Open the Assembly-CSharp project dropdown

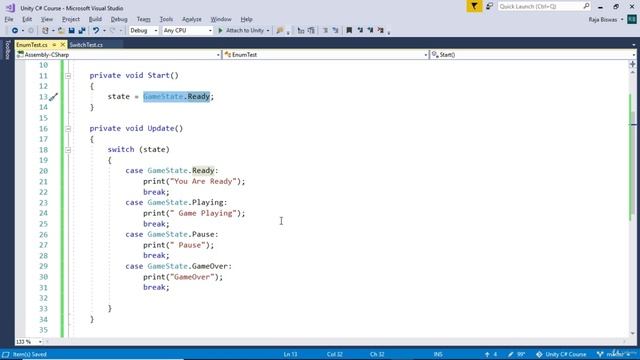click(118, 55)
